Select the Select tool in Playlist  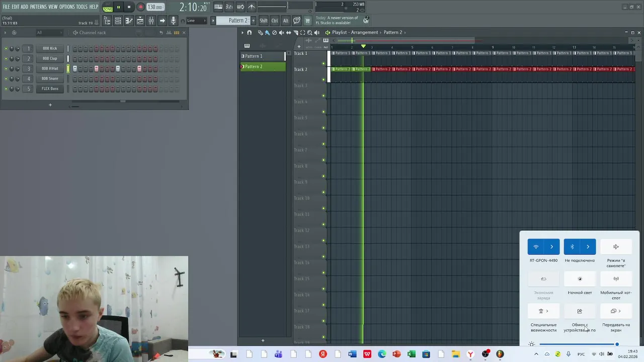[302, 32]
